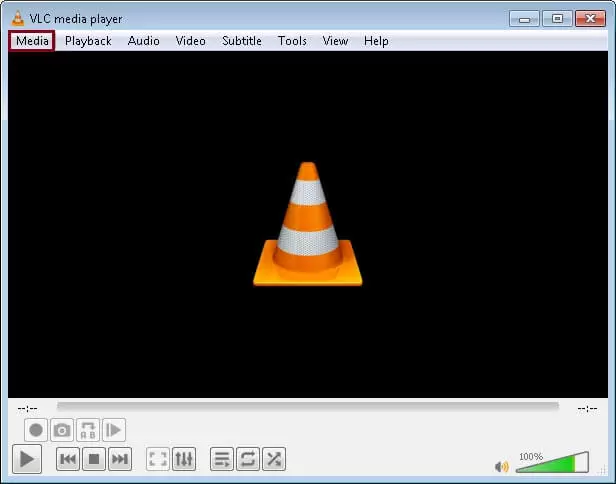Toggle the playlist view
This screenshot has width=616, height=484.
[x=222, y=459]
